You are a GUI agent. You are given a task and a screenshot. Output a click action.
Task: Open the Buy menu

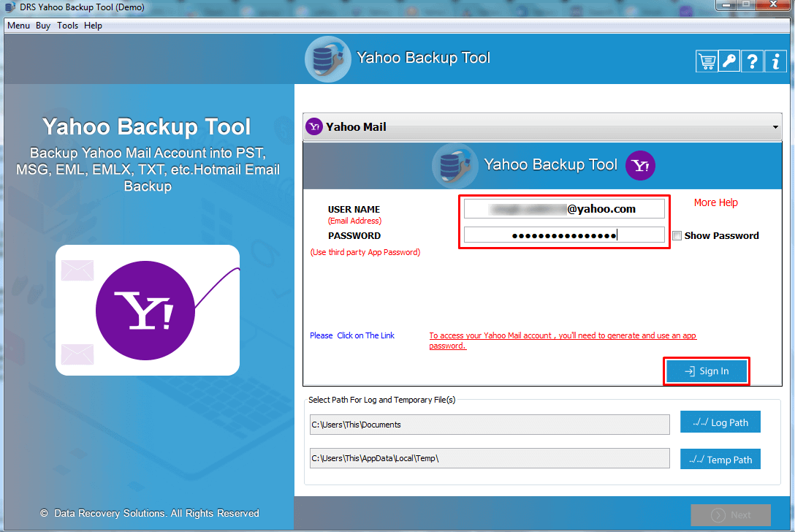pyautogui.click(x=43, y=26)
